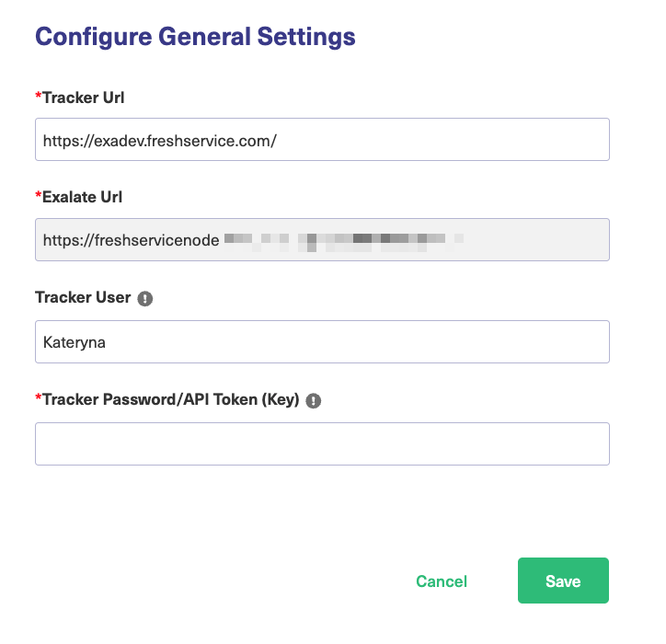The height and width of the screenshot is (644, 666).
Task: Click the Tracker Password/API Token (Key) label
Action: coord(171,398)
